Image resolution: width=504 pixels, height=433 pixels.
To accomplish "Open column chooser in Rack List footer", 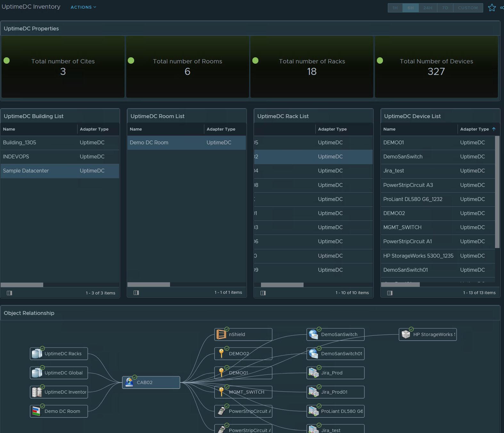I will (x=263, y=293).
